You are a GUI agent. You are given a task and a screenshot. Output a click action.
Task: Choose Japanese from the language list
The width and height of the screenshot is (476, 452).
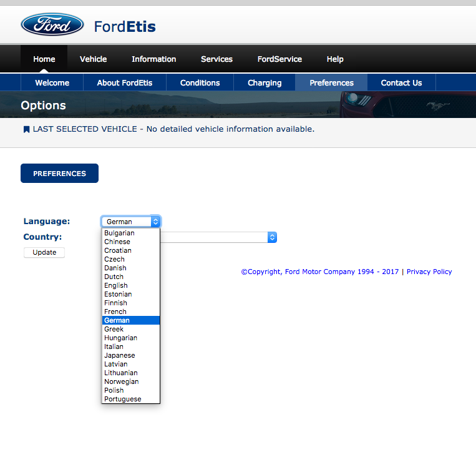tap(120, 355)
